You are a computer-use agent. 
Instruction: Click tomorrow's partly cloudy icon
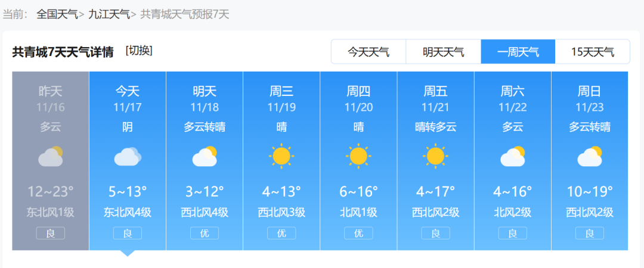[x=205, y=156]
